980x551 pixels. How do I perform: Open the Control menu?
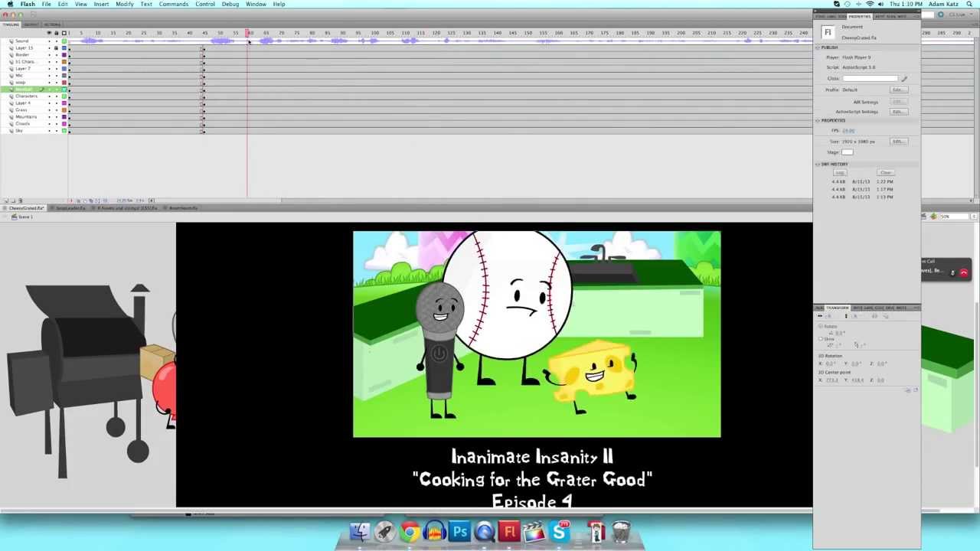pyautogui.click(x=204, y=4)
